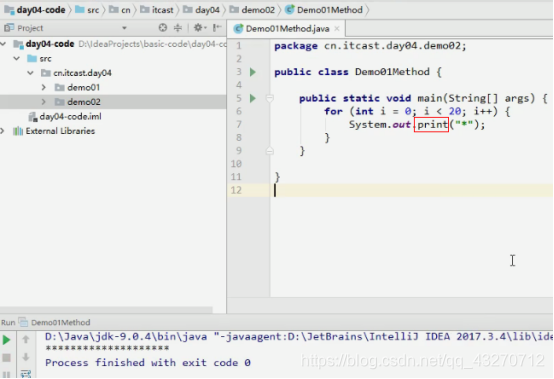Click the 'for' keyword on line 6
The height and width of the screenshot is (379, 554).
tap(333, 111)
